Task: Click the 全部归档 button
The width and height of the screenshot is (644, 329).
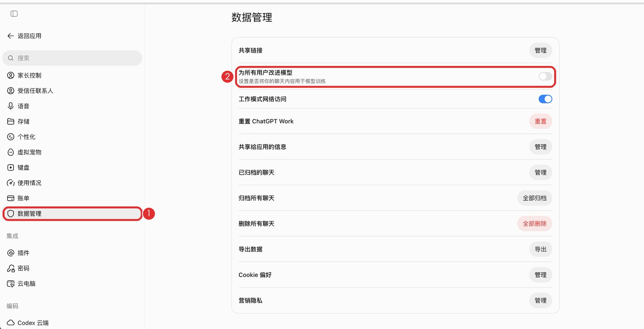Action: pyautogui.click(x=535, y=198)
